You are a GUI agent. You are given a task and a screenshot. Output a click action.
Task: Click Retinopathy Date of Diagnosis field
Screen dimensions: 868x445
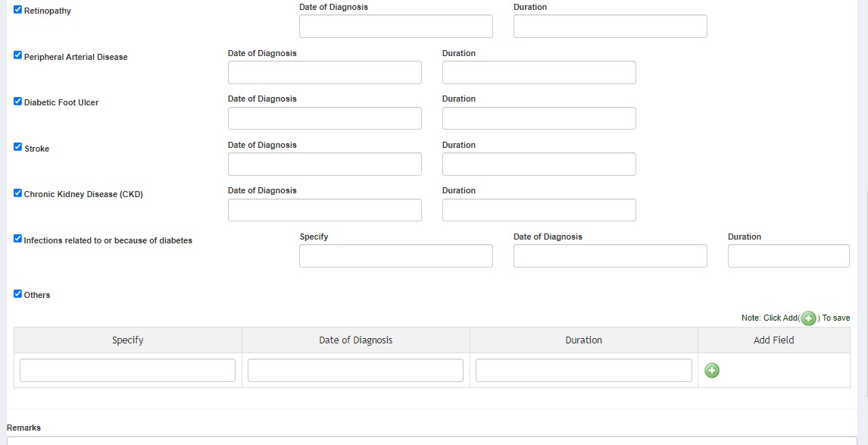[395, 27]
